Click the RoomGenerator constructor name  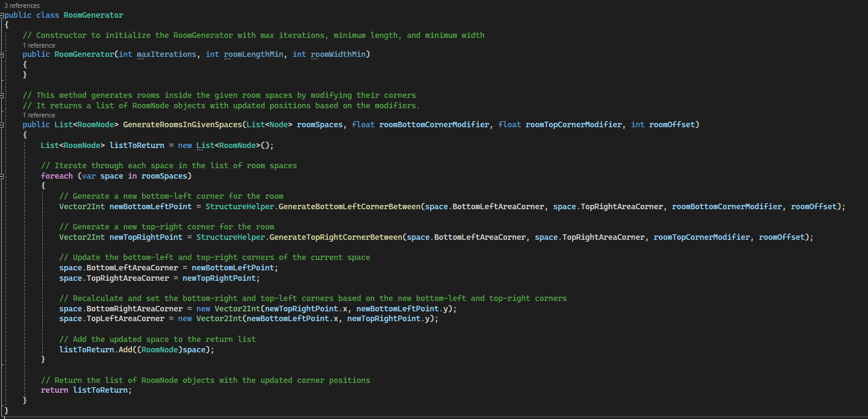point(84,54)
